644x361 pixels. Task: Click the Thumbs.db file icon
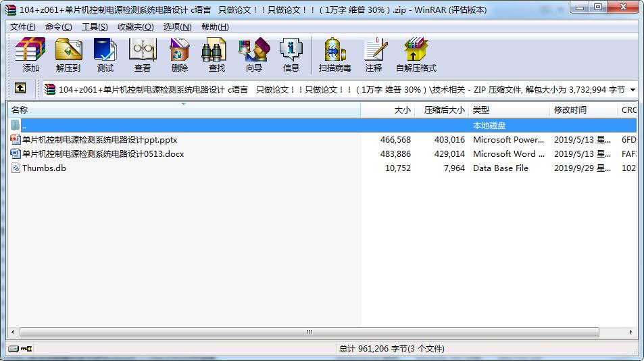16,168
